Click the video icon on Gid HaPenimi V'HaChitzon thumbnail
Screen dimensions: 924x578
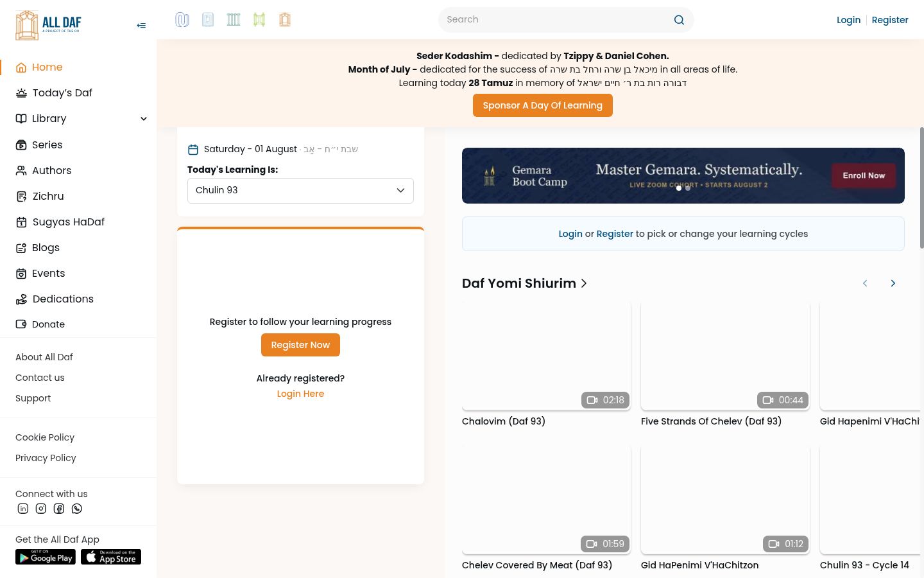[x=774, y=544]
